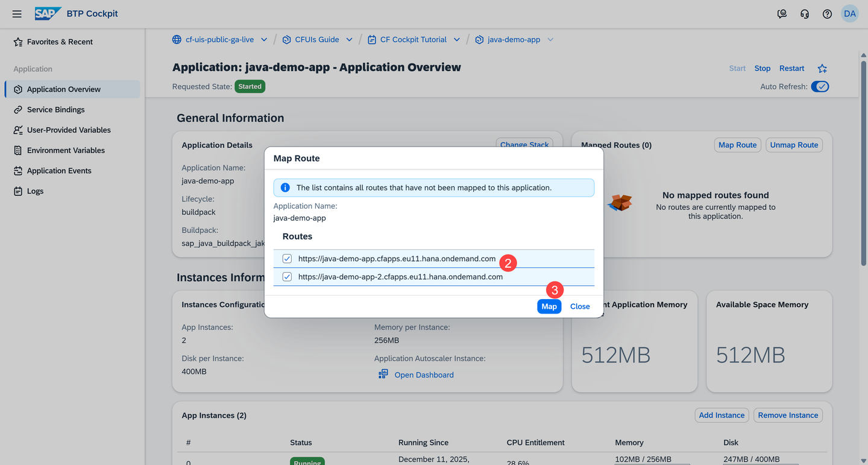This screenshot has width=868, height=465.
Task: Close the Map Route dialog
Action: 580,306
